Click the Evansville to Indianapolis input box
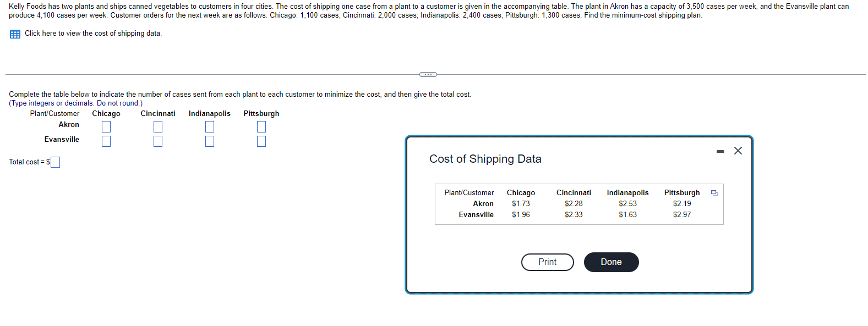 click(x=210, y=141)
